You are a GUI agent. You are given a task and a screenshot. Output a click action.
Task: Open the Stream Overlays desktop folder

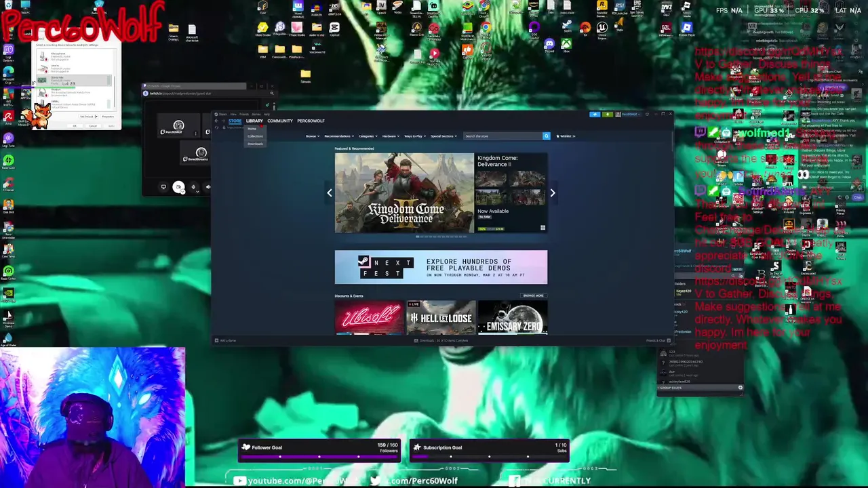pos(174,32)
